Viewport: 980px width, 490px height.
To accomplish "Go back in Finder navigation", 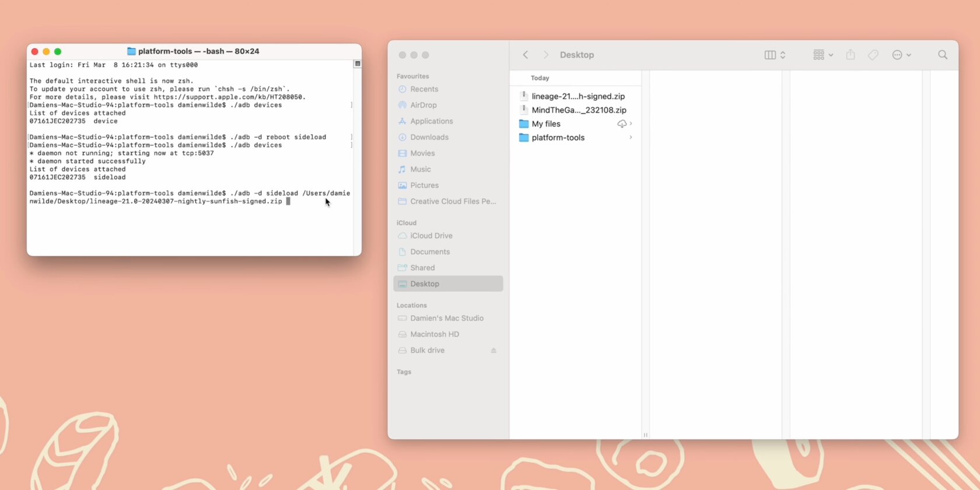I will click(x=526, y=55).
